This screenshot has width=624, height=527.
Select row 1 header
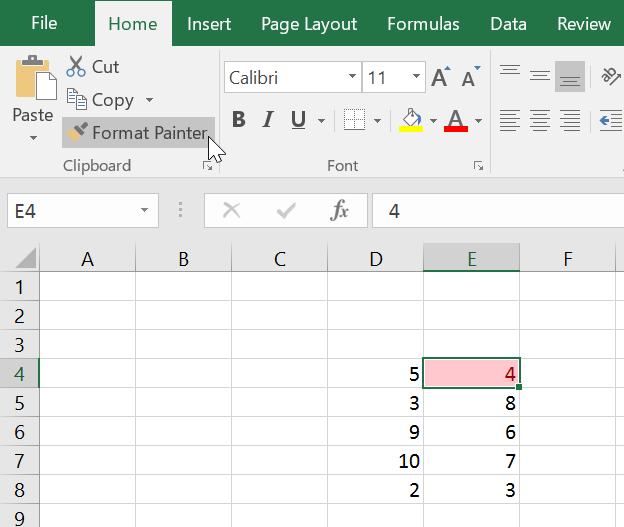(20, 287)
